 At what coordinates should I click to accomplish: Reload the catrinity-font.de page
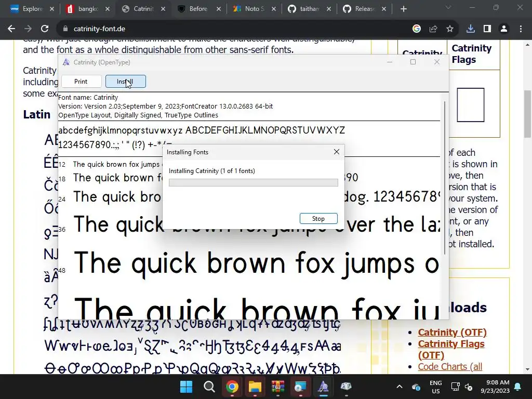[45, 29]
